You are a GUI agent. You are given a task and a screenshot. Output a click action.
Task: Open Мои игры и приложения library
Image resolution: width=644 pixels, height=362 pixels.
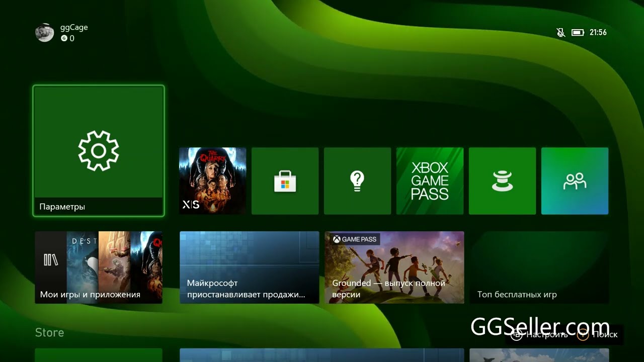pyautogui.click(x=99, y=267)
